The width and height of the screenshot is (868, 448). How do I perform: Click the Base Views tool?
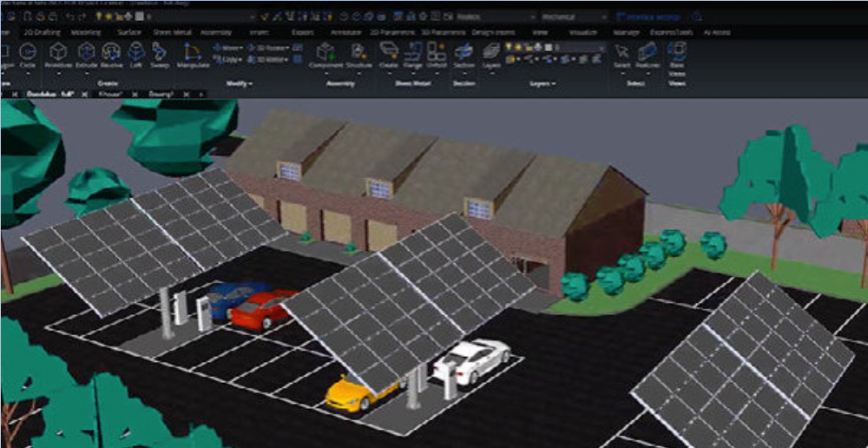coord(677,59)
